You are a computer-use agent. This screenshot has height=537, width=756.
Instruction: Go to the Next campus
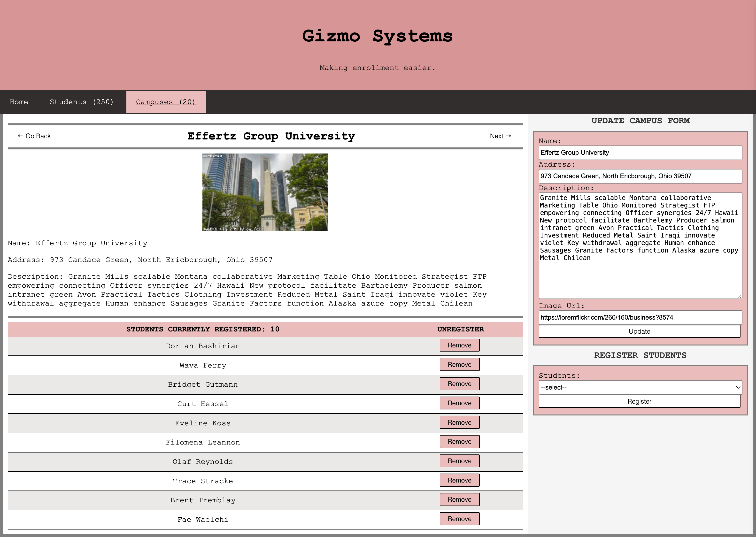500,136
